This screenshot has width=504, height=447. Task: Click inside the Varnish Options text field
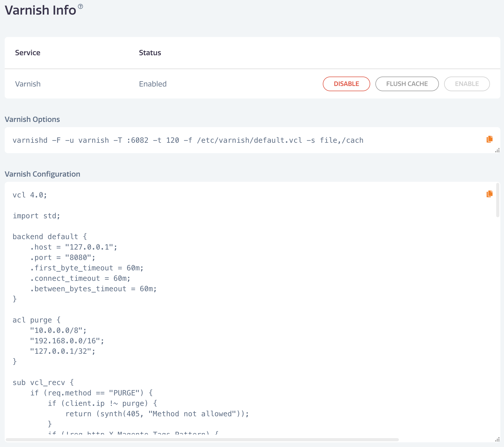click(252, 140)
